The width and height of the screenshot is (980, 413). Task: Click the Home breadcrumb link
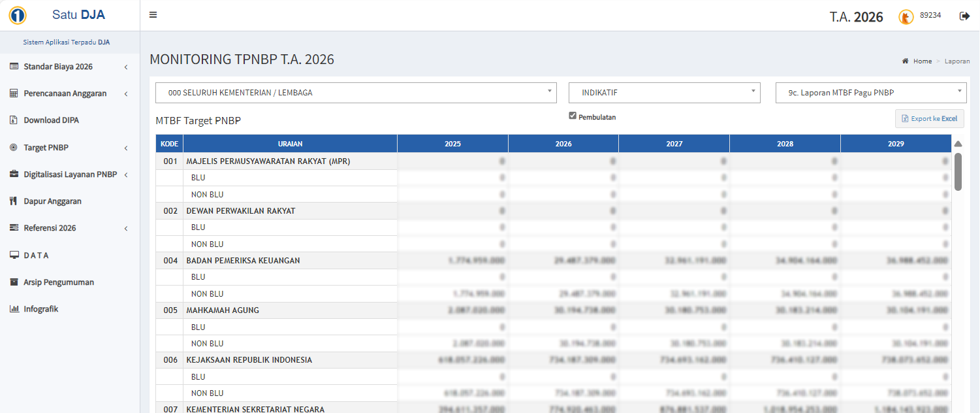922,61
